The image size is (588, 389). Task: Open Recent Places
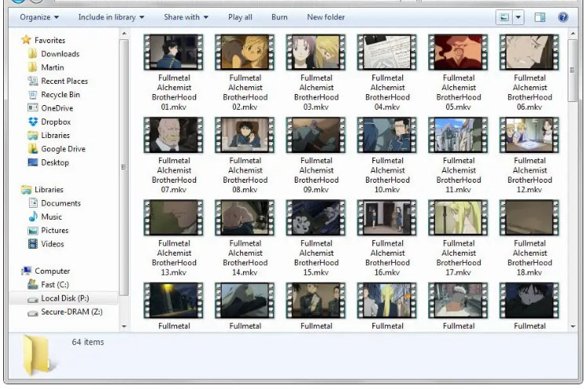tap(64, 81)
